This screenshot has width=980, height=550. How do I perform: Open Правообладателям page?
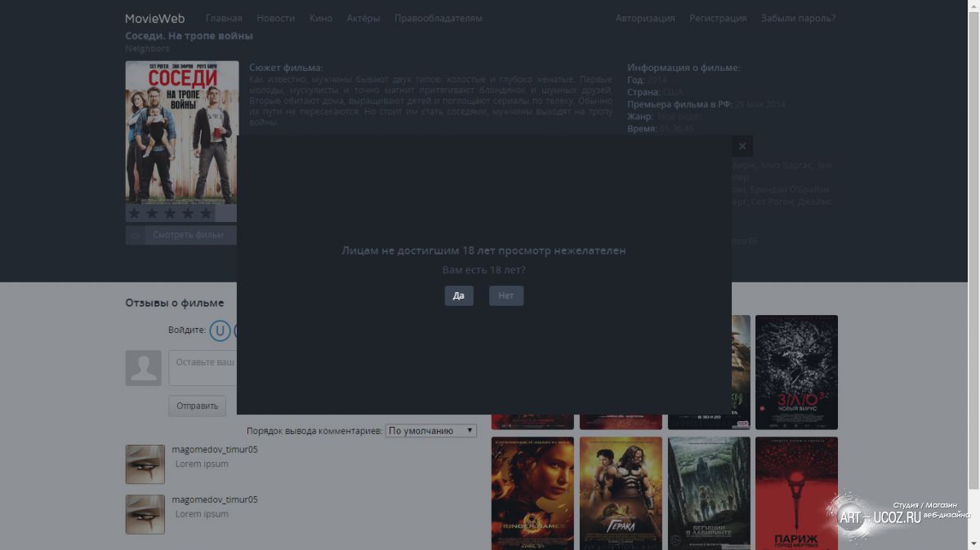coord(438,18)
